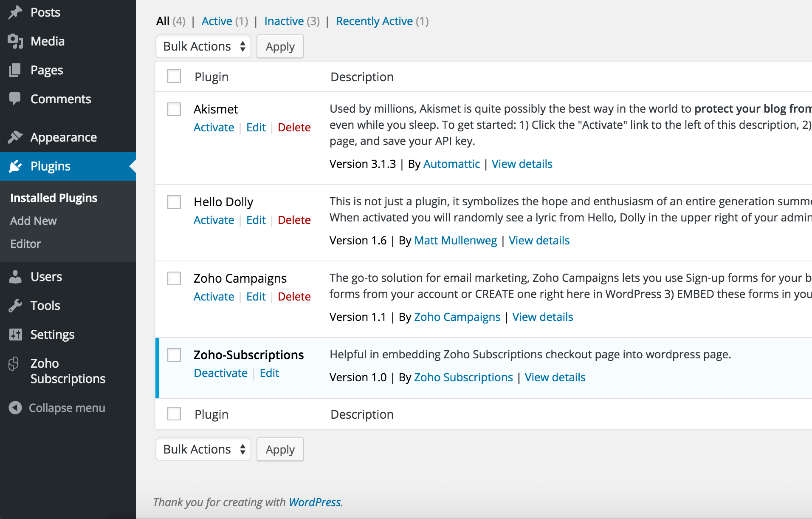Edit the Hello Dolly plugin
812x519 pixels.
(256, 220)
